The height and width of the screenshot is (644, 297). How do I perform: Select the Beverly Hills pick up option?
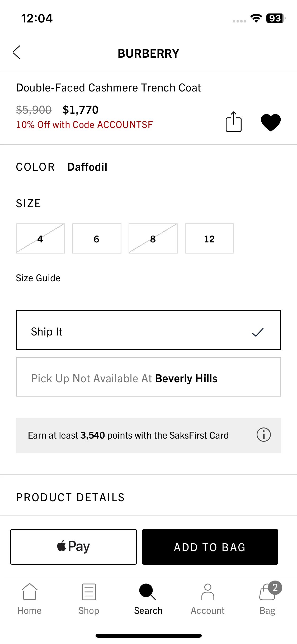point(148,377)
